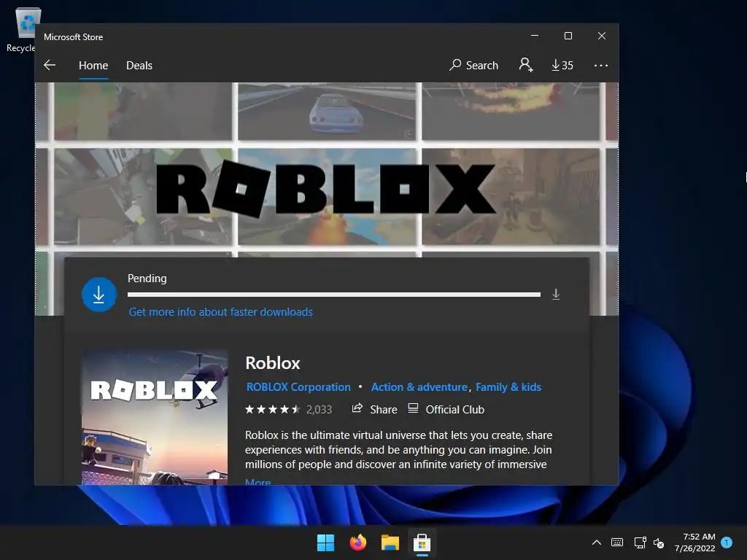
Task: Click the Microsoft Store window title
Action: (74, 36)
